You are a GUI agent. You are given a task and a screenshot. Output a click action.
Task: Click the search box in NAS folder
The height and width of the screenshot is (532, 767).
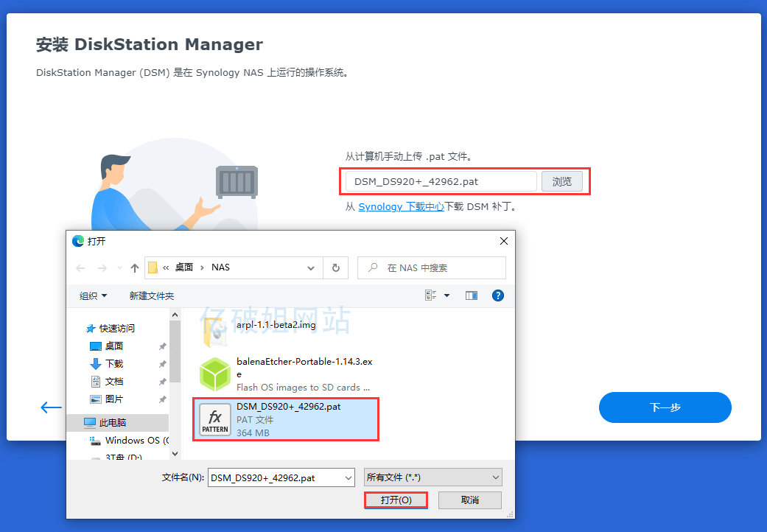432,268
